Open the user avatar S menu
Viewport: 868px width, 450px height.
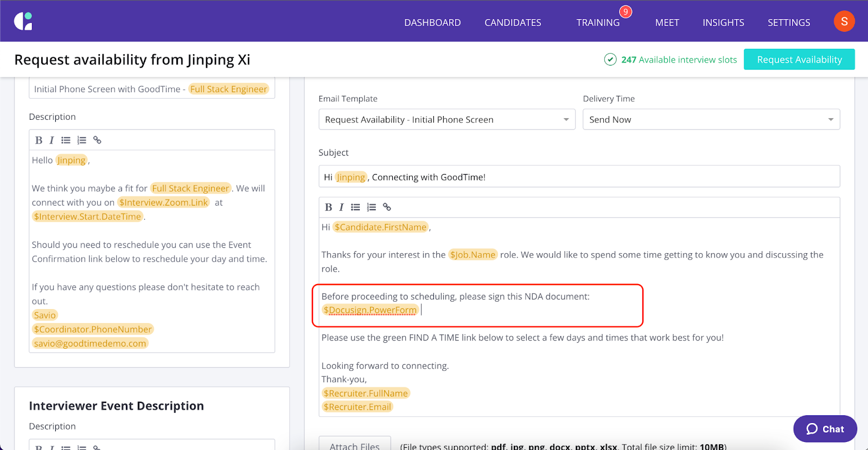click(x=844, y=22)
